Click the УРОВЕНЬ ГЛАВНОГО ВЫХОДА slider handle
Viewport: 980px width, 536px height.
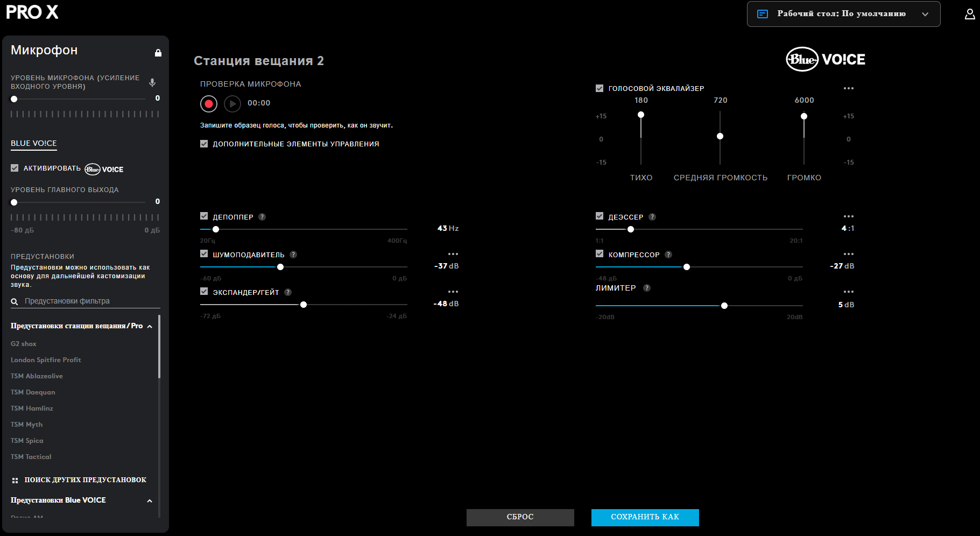[14, 202]
